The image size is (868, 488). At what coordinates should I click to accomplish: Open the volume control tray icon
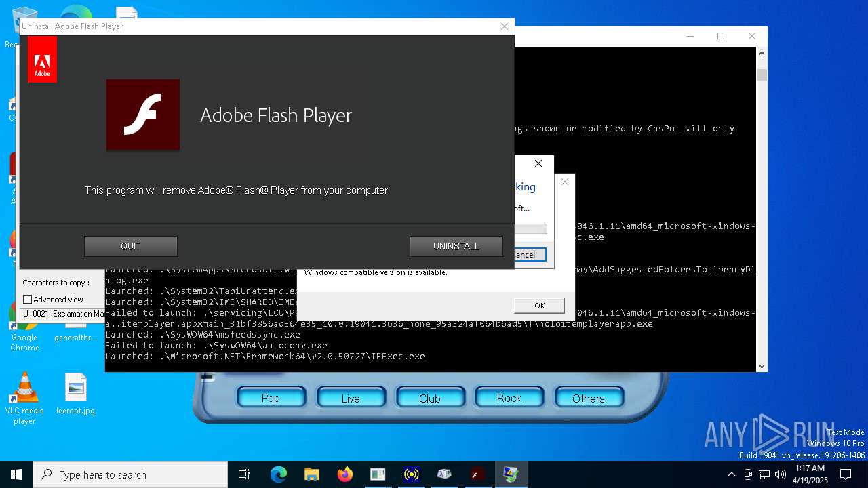781,474
